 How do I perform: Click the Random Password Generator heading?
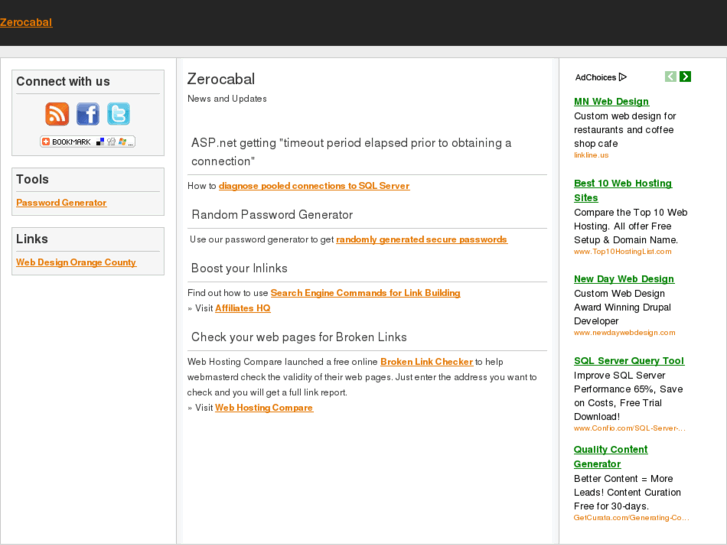(272, 215)
